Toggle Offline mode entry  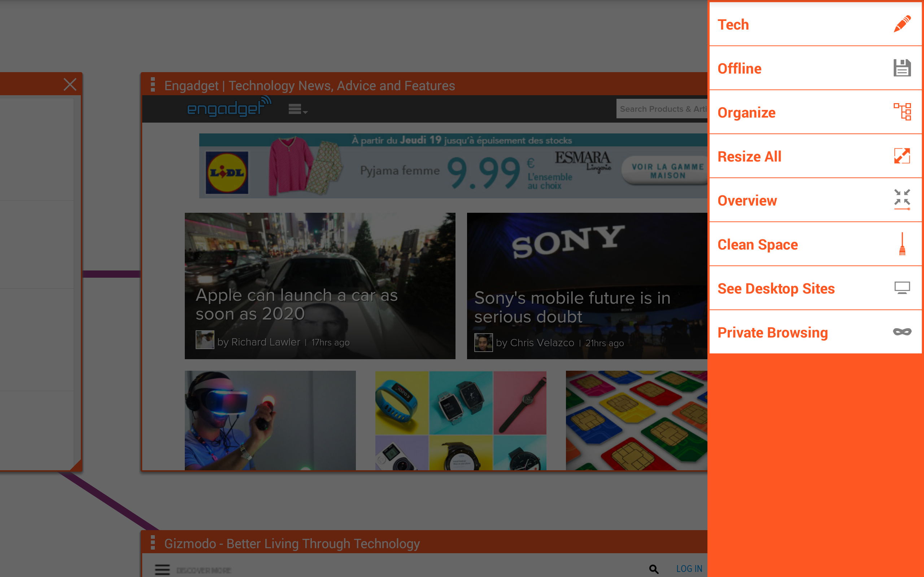[x=815, y=68]
